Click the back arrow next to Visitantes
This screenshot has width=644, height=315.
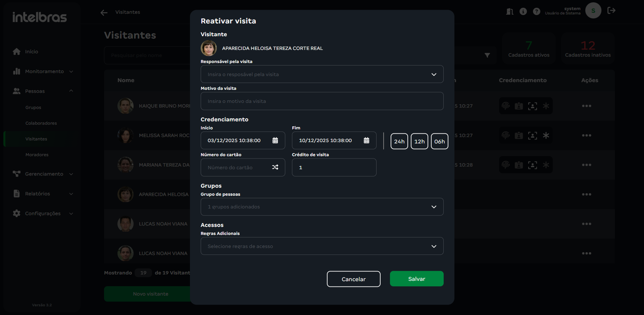(x=104, y=12)
